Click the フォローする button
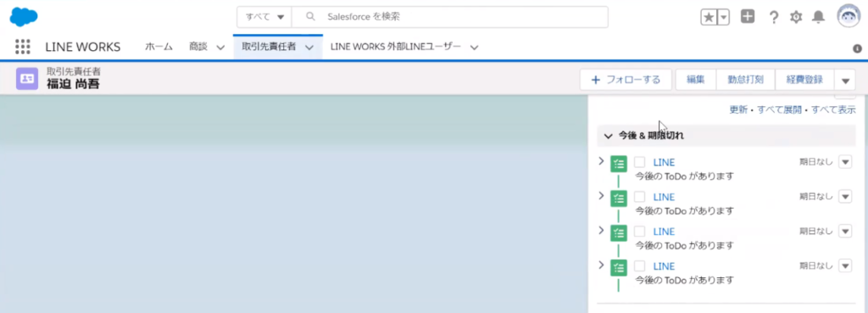 (x=626, y=80)
